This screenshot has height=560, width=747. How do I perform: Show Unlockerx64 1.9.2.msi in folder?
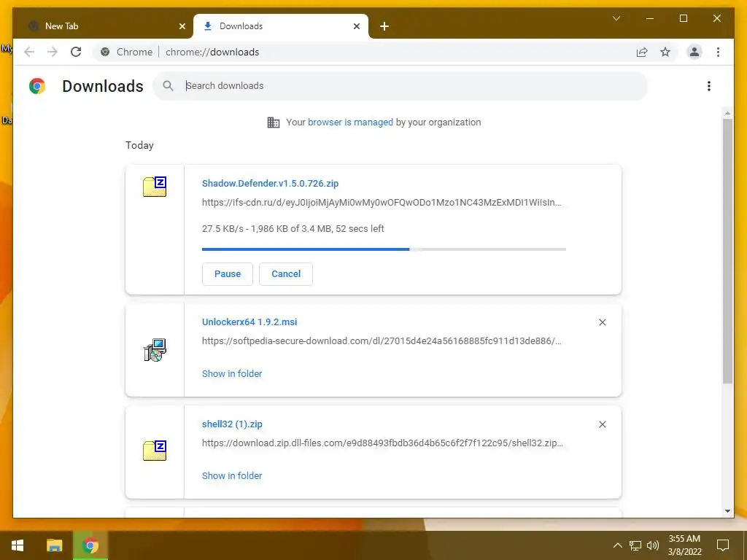(x=232, y=374)
